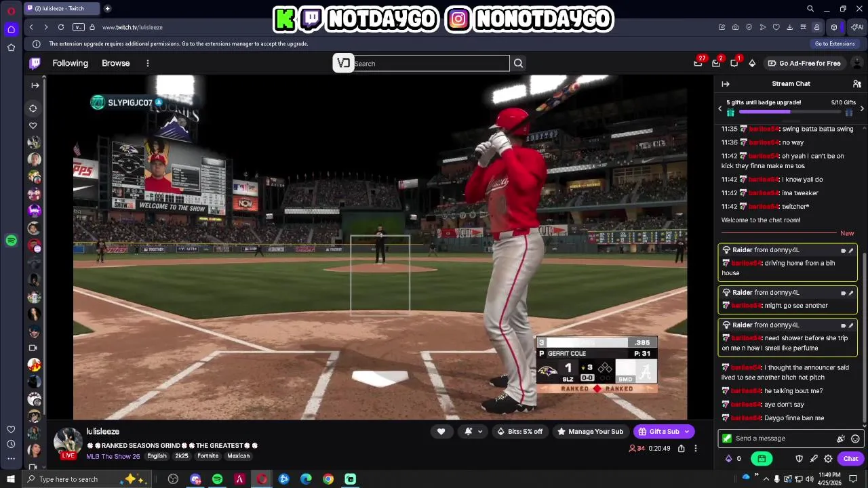Click lulisleeze live channel avatar

tap(68, 443)
